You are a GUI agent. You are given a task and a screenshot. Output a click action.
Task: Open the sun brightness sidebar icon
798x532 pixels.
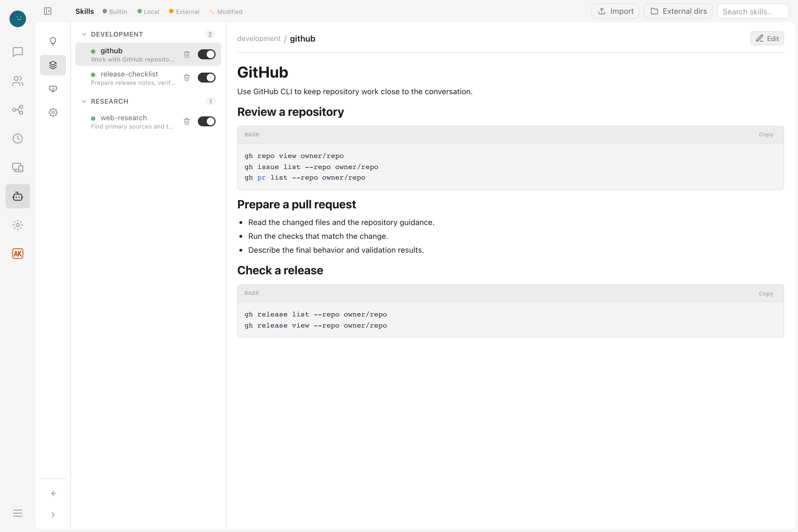18,225
